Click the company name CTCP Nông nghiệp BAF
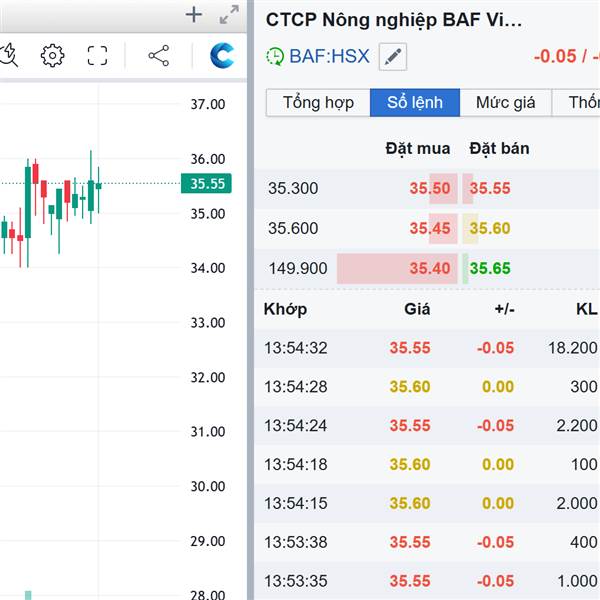Viewport: 600px width, 600px height. (x=394, y=20)
